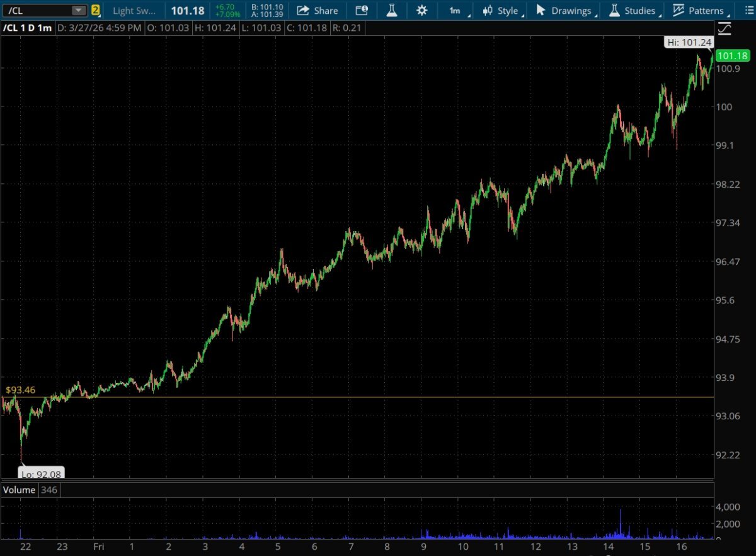Click the flask icon next to the gear

click(x=391, y=11)
